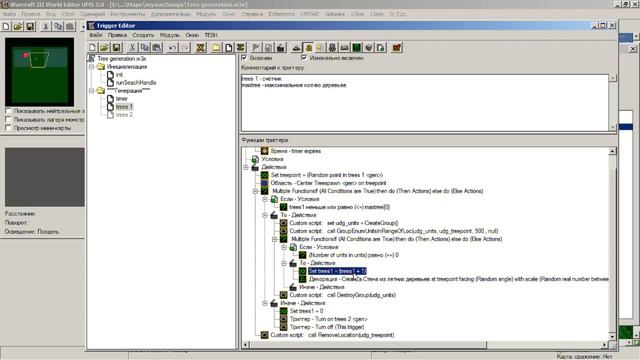Screen dimensions: 640x360
Task: Click inside trigger comment text box
Action: [x=425, y=103]
